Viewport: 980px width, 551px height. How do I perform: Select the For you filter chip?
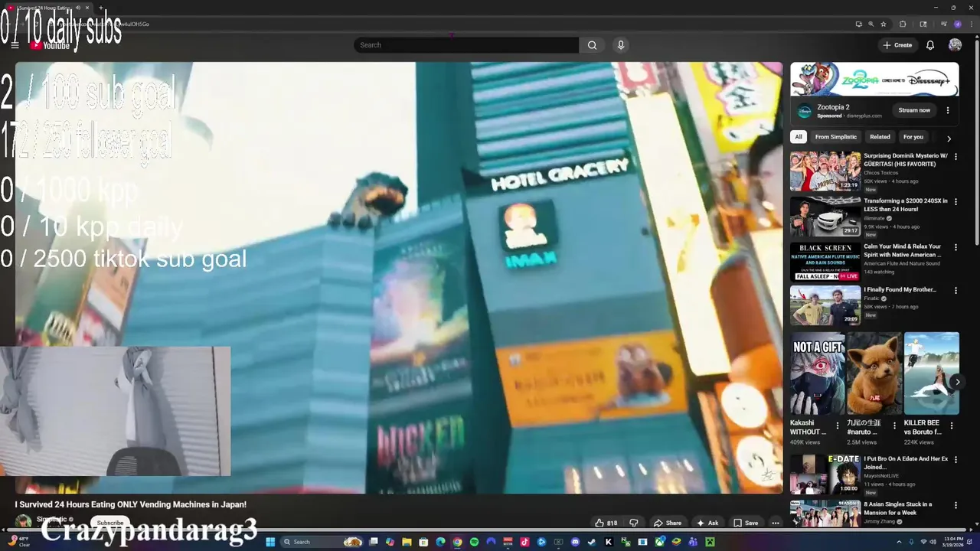click(913, 137)
